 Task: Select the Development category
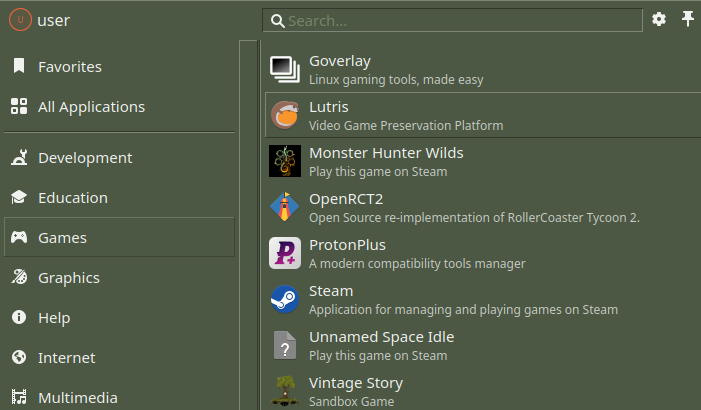(x=119, y=158)
